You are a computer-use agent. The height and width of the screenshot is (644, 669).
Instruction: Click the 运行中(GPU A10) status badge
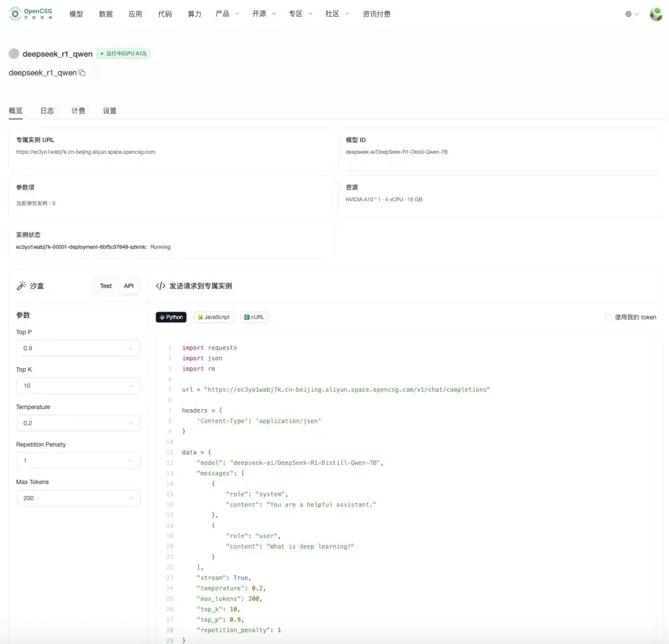[123, 53]
